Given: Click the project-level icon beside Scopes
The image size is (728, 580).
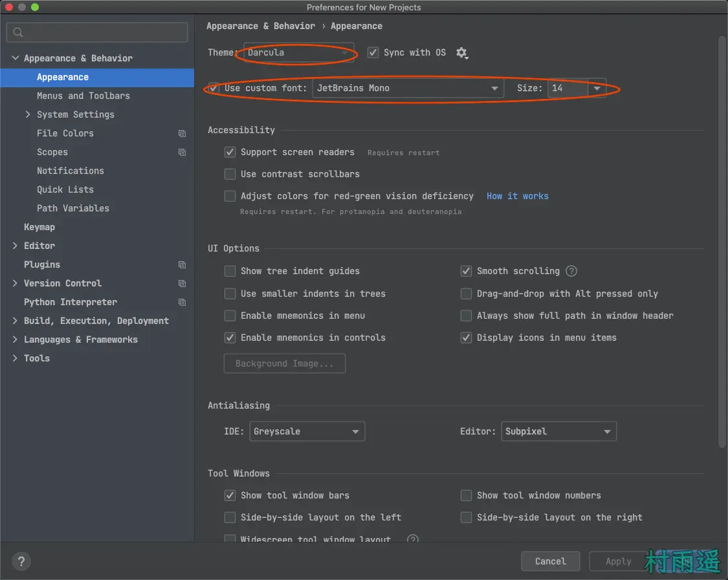Looking at the screenshot, I should click(x=182, y=153).
